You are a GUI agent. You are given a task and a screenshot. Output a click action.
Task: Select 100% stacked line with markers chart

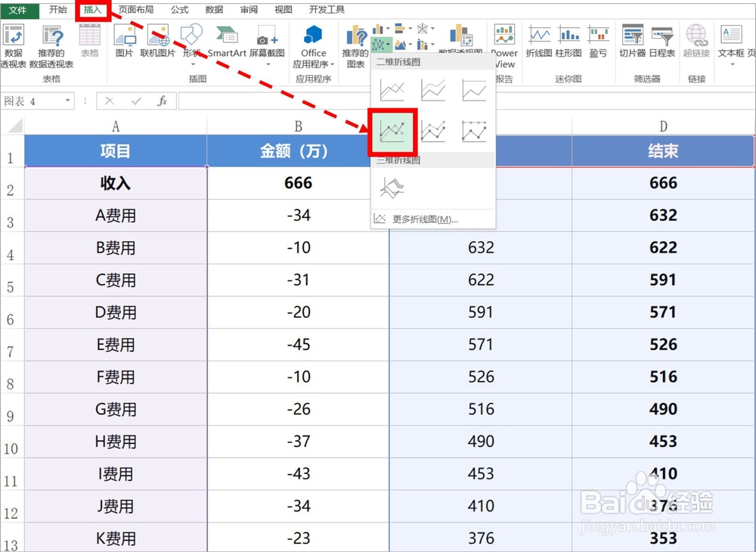tap(475, 131)
